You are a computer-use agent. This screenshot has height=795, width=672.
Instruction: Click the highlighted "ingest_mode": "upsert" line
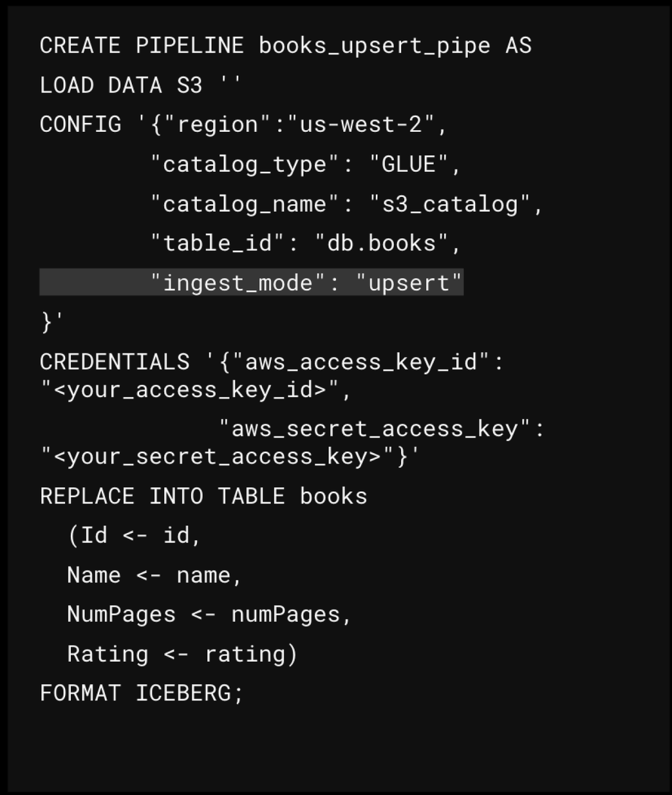(x=251, y=282)
